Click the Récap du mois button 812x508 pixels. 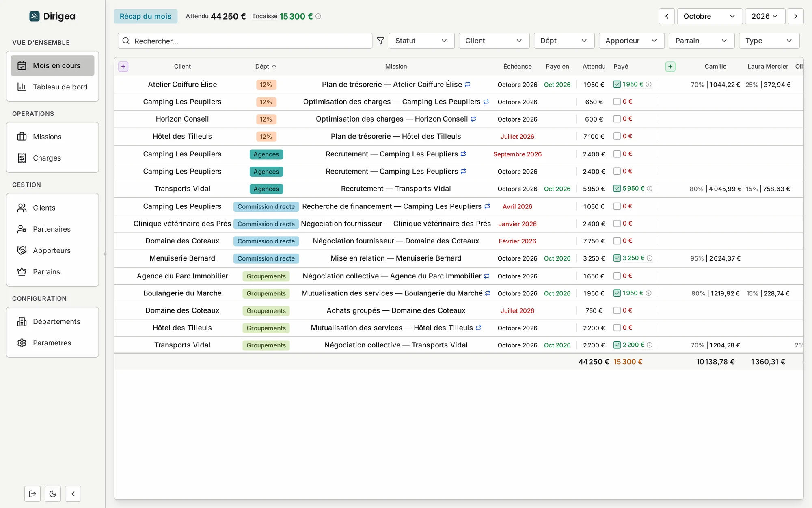[x=145, y=16]
